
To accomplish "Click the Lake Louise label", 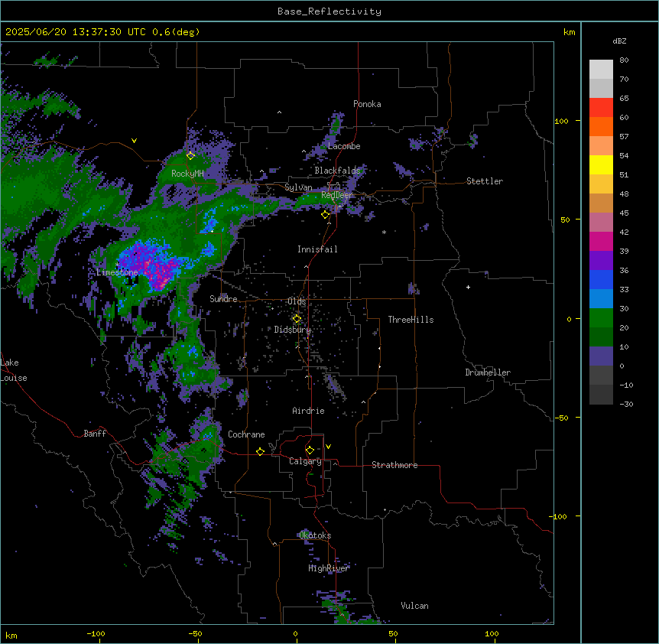I will coord(13,370).
